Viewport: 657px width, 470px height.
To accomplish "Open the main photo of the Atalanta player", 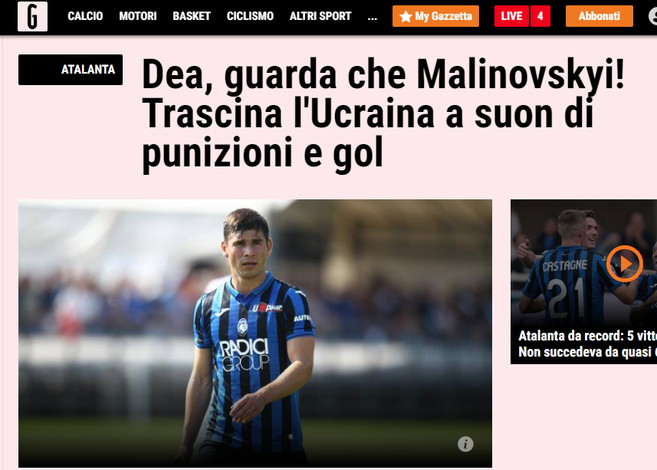I will coord(255,333).
